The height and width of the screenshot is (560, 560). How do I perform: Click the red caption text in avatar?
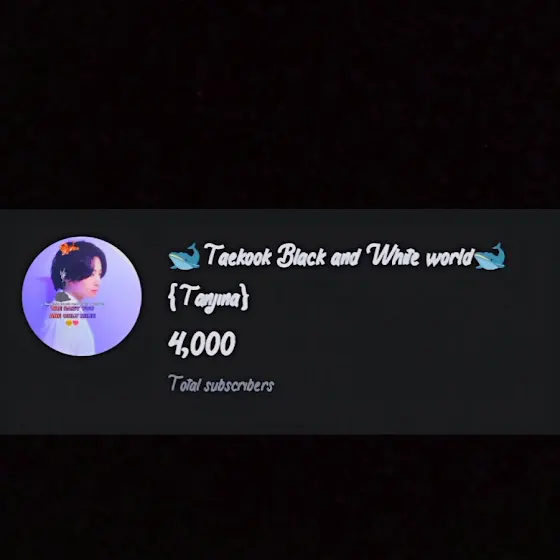pos(72,312)
